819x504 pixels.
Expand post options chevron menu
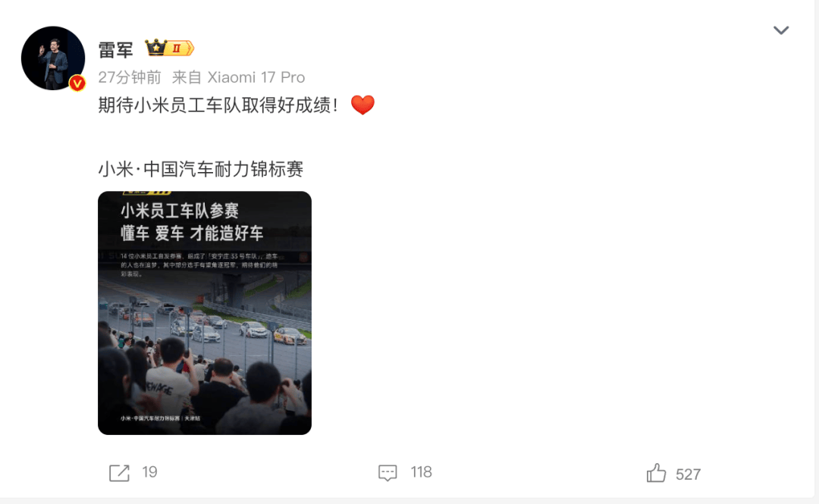pos(781,30)
